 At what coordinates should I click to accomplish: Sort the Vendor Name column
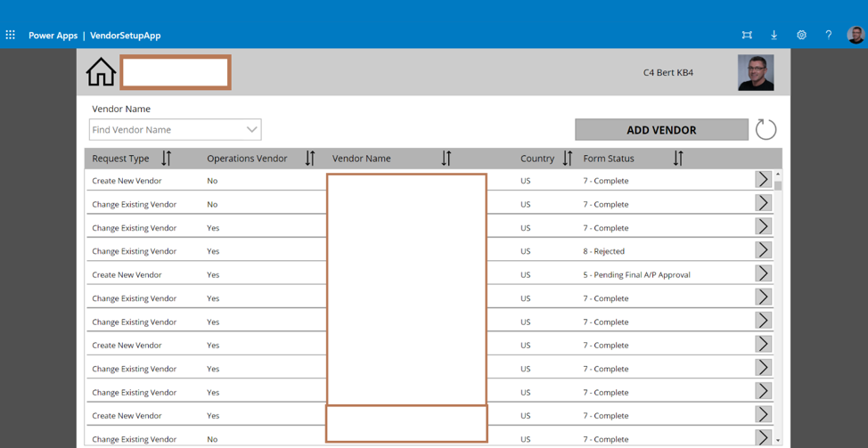(446, 159)
